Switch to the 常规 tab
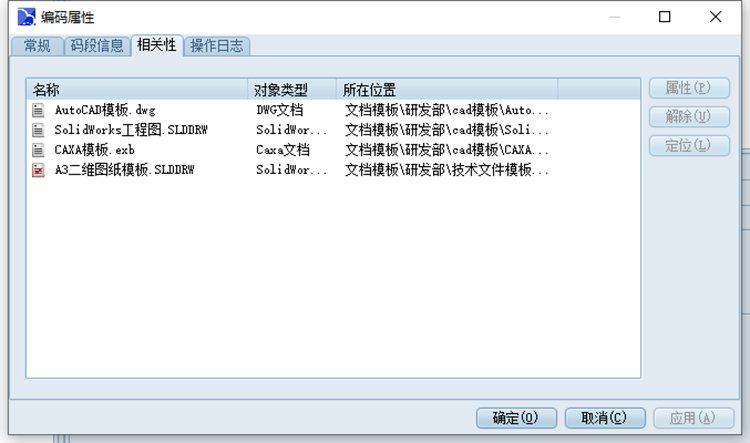The height and width of the screenshot is (443, 750). [37, 46]
